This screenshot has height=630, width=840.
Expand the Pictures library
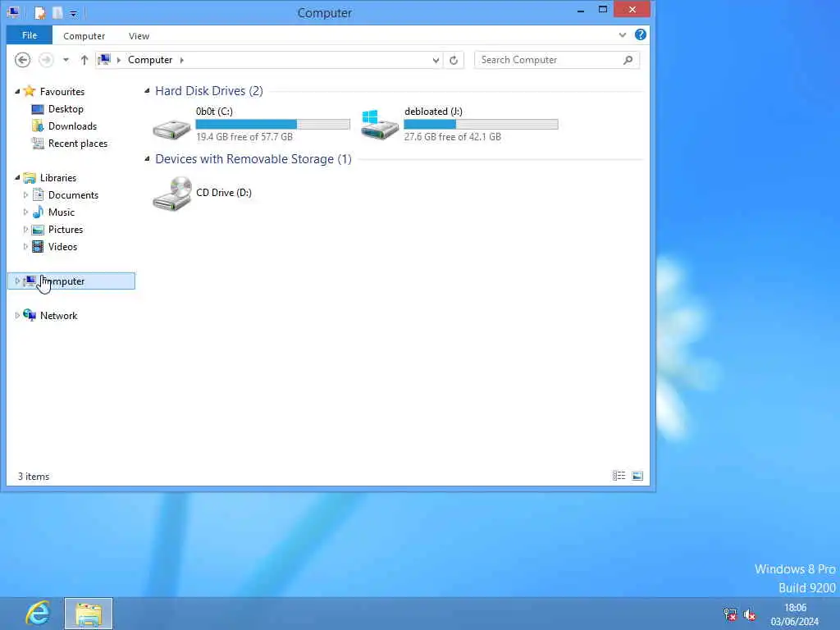25,230
